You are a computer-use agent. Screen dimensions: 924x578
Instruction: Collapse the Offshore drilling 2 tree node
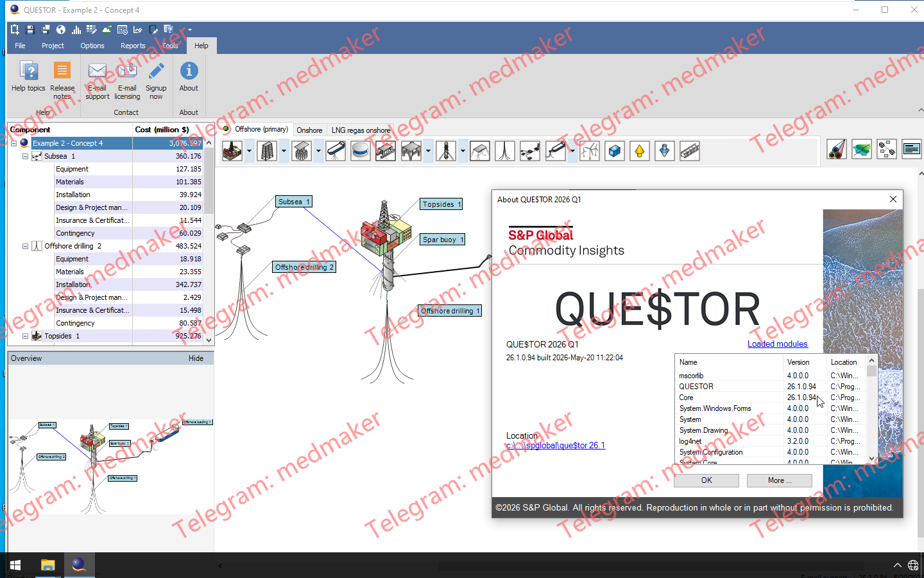(26, 246)
